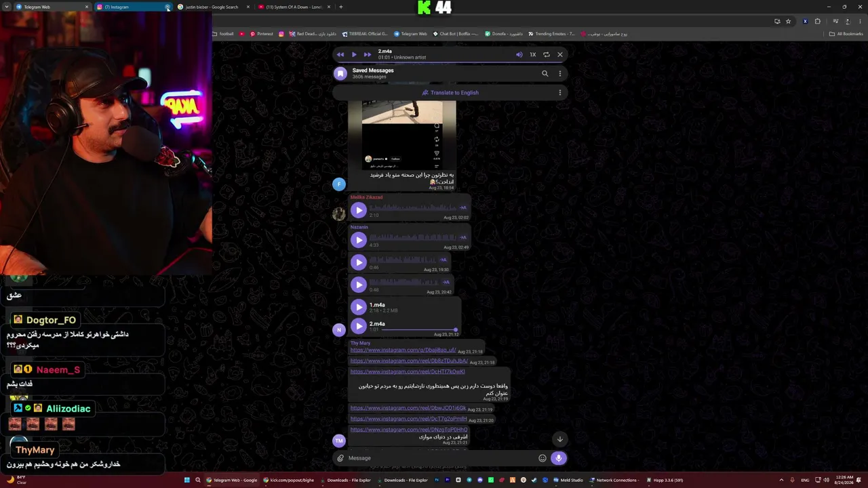Open translation options menu

click(559, 92)
